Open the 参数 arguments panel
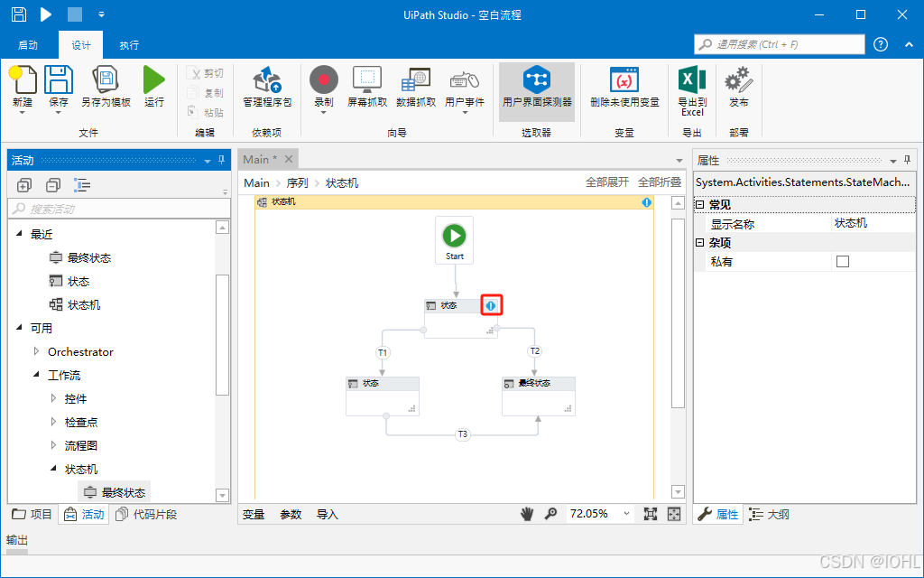The height and width of the screenshot is (578, 924). point(291,514)
